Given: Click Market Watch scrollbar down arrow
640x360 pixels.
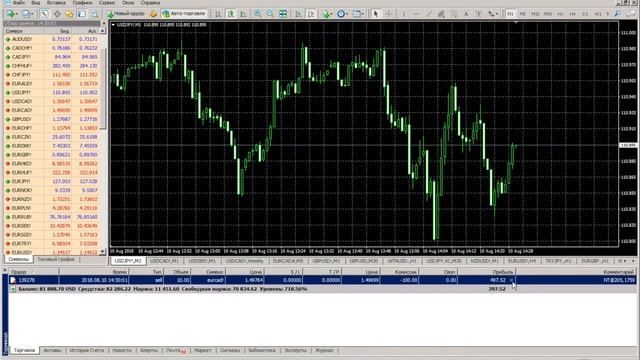Looking at the screenshot, I should point(103,251).
